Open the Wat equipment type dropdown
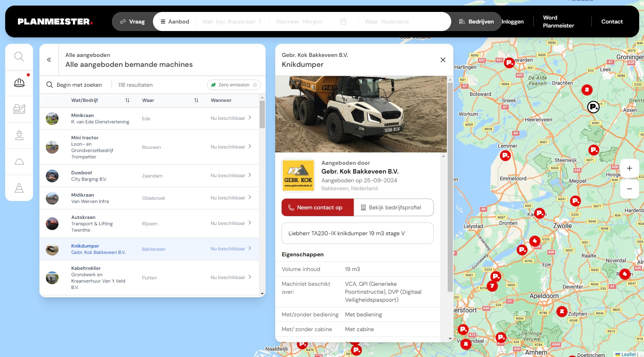The image size is (644, 357). (x=232, y=21)
